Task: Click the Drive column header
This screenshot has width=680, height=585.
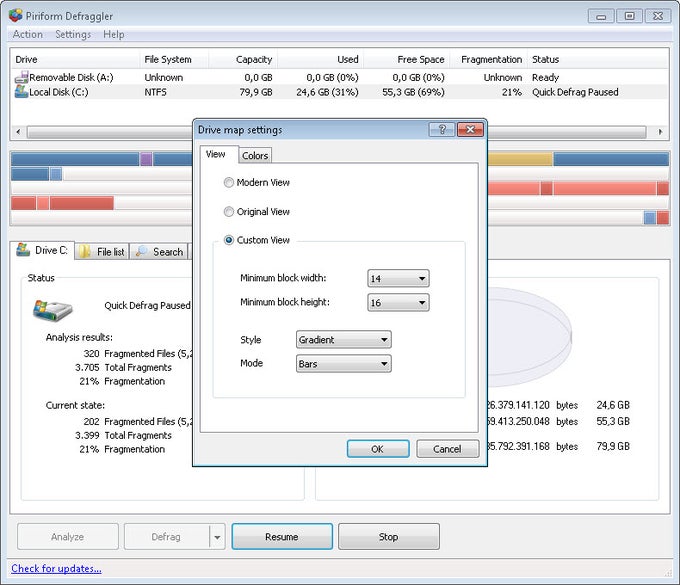Action: coord(75,59)
